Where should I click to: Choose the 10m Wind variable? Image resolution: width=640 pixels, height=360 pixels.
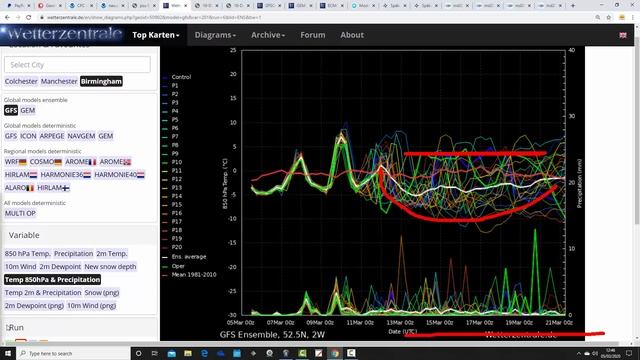click(x=20, y=267)
